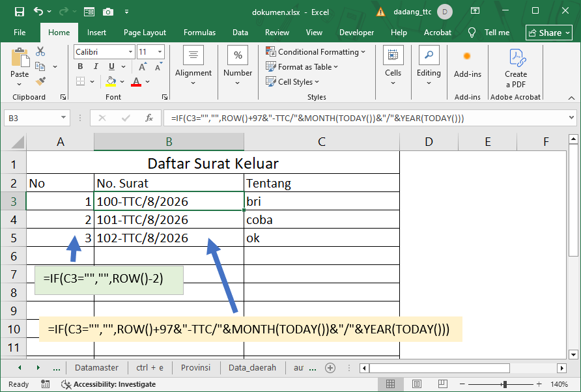The image size is (581, 392).
Task: Open Conditional Formatting menu
Action: (x=315, y=52)
